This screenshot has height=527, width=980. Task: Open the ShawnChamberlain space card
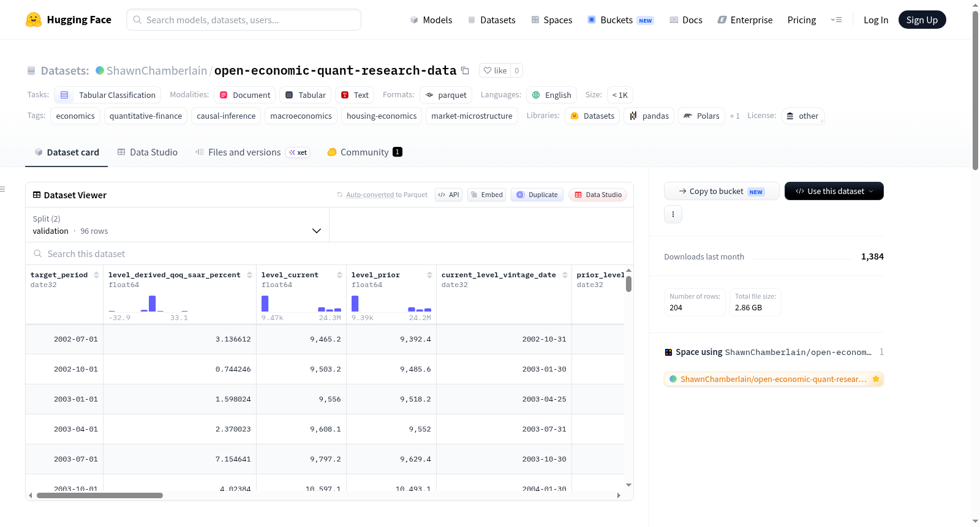click(774, 379)
